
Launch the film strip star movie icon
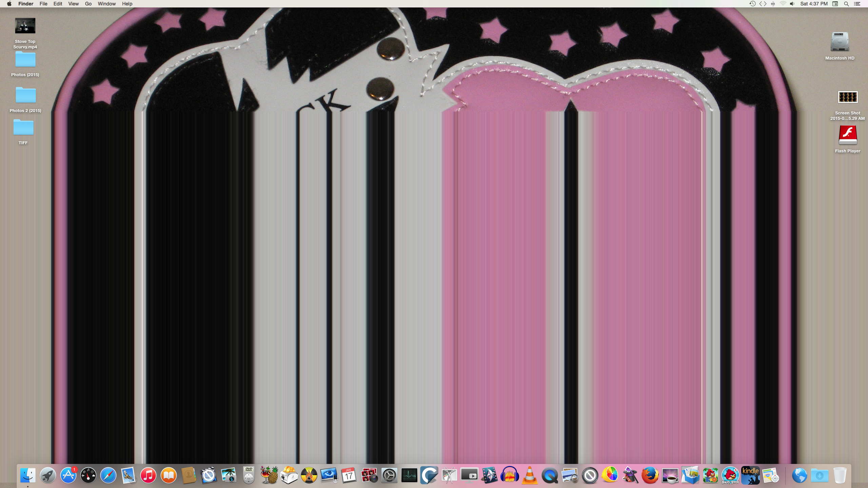(490, 475)
